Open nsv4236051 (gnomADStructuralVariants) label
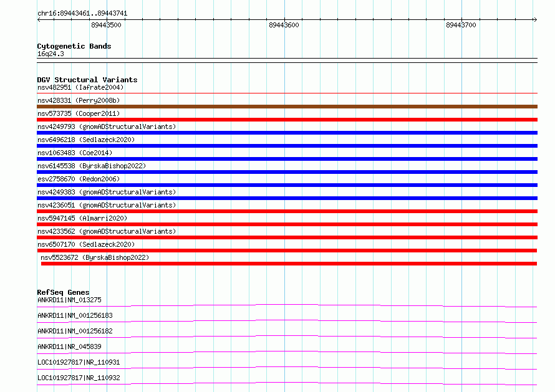Viewport: 555px width, 392px height. [107, 205]
